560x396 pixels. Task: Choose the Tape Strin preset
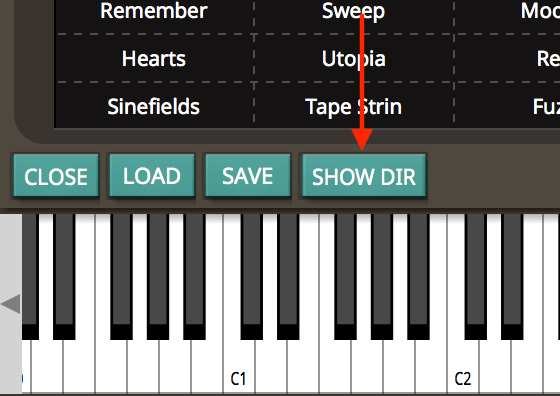[353, 107]
